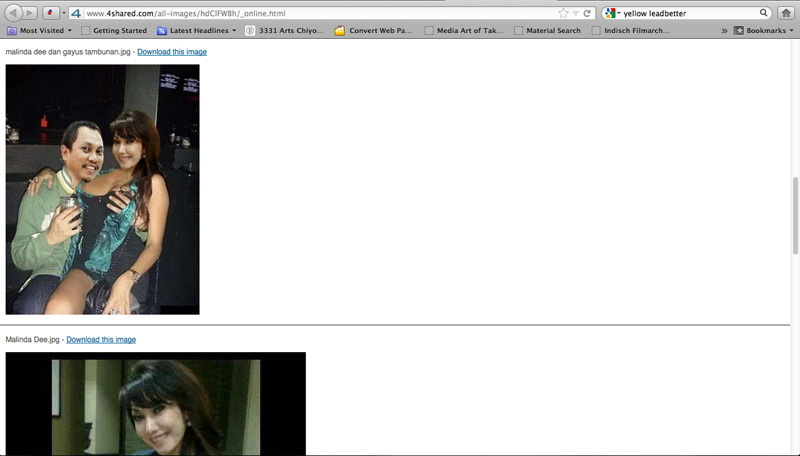Run search with the magnifying glass icon

[x=763, y=13]
